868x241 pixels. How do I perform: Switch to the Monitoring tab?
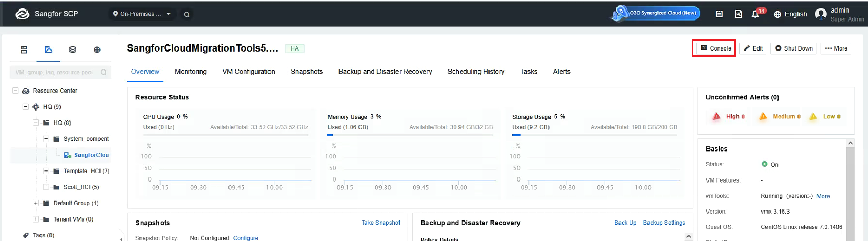[x=191, y=72]
